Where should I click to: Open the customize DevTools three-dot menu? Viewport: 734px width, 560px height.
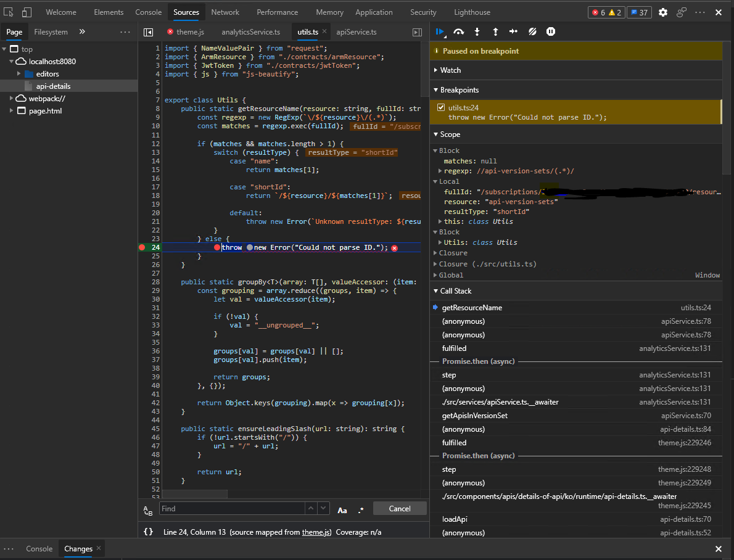[700, 12]
